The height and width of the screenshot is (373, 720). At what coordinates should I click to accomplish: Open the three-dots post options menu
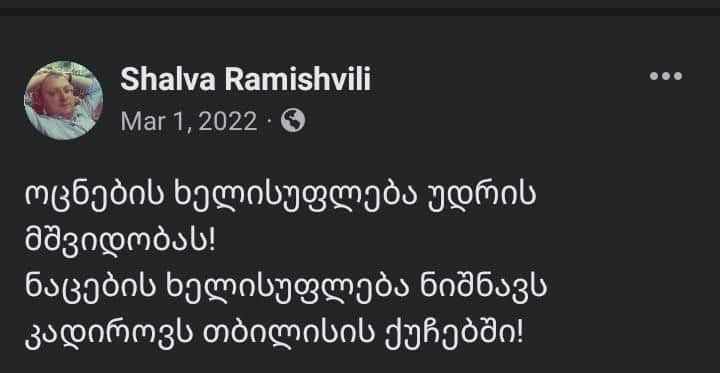coord(665,76)
